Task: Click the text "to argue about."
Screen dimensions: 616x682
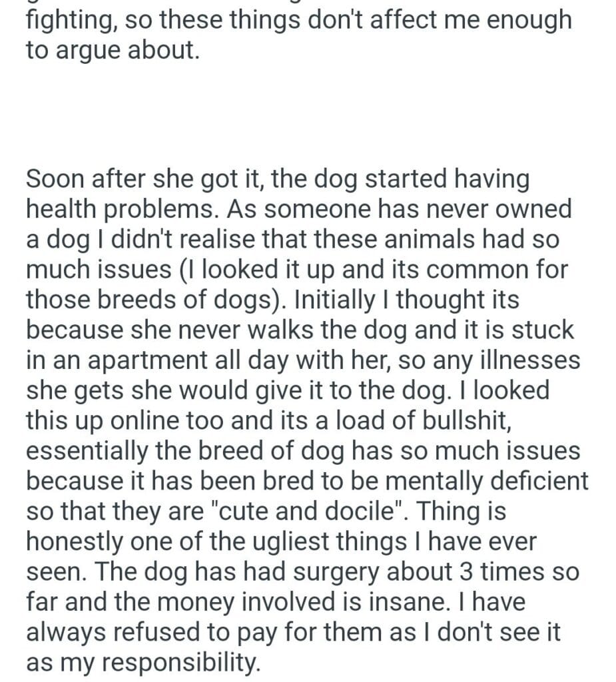Action: [x=113, y=51]
